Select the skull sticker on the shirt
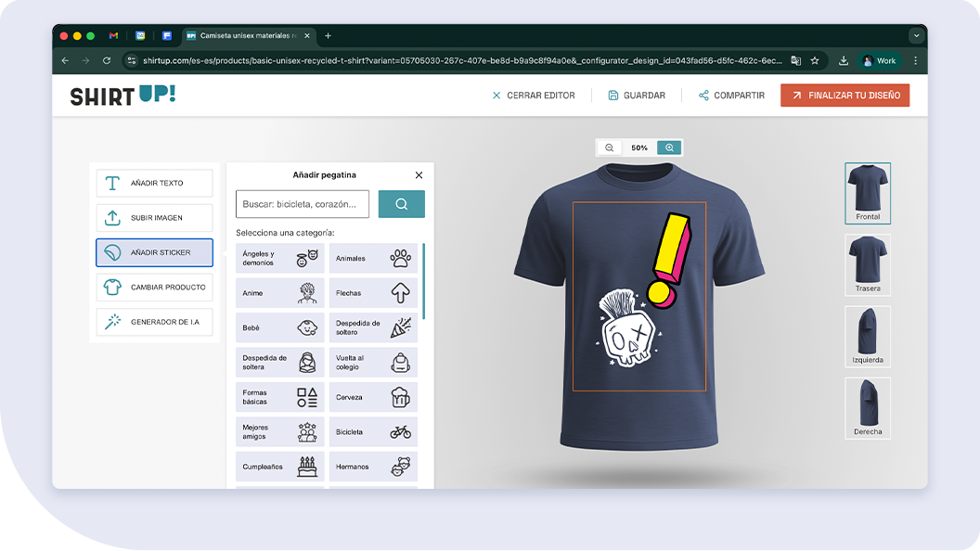This screenshot has height=551, width=980. 627,329
